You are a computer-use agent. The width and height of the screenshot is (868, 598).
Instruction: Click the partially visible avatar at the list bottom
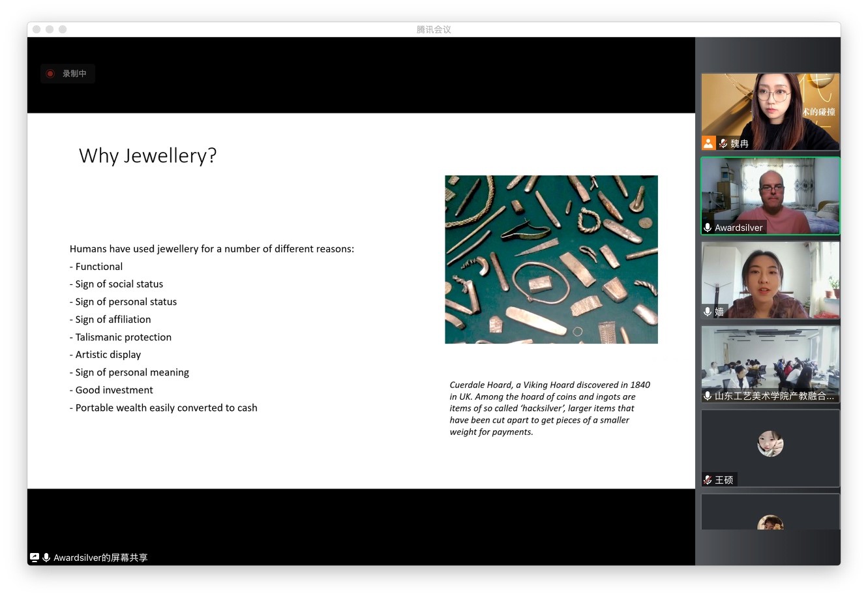pyautogui.click(x=770, y=522)
